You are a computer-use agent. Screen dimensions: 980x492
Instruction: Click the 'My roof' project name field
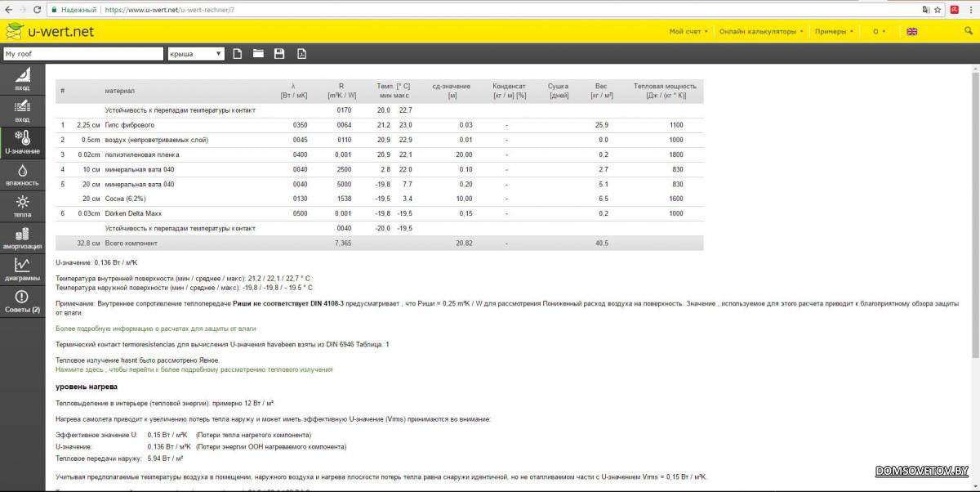click(x=83, y=54)
